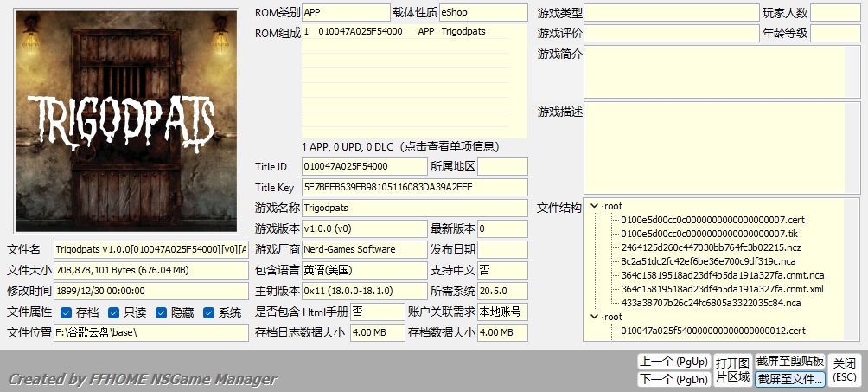Select 433a38707b26c24fc6805a3322035c84.nca file
This screenshot has width=868, height=392.
click(x=711, y=303)
